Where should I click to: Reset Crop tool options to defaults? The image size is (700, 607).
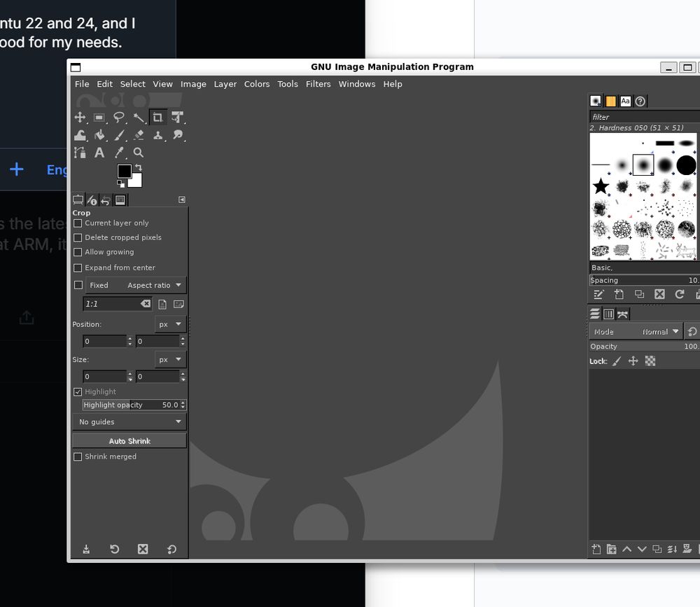[171, 549]
